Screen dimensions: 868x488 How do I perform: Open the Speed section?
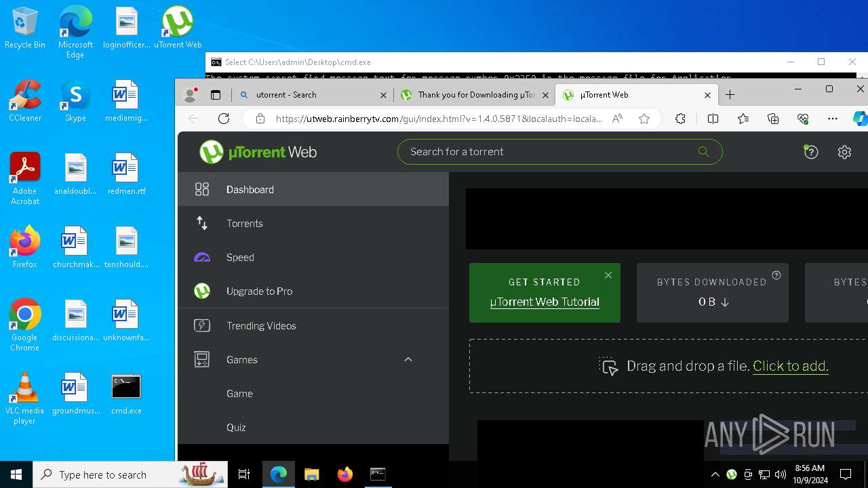pyautogui.click(x=313, y=258)
